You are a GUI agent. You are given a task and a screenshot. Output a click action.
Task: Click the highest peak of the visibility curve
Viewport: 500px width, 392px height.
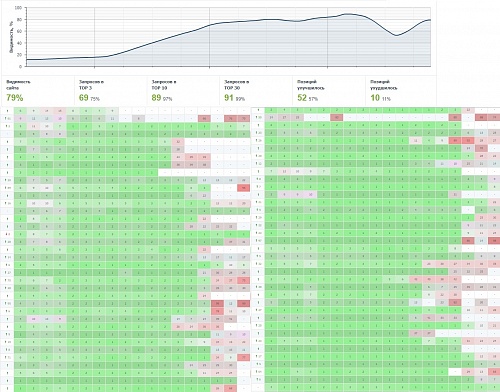[x=348, y=14]
